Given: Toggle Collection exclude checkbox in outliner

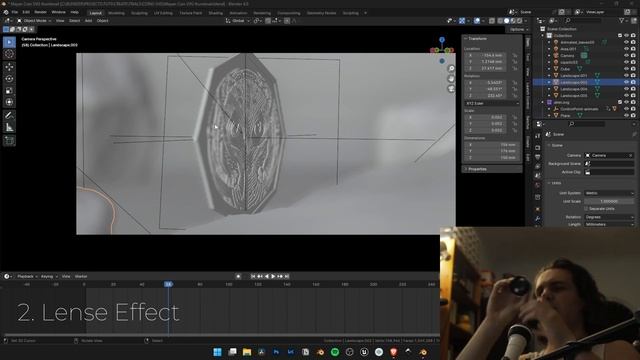Looking at the screenshot, I should (x=620, y=36).
